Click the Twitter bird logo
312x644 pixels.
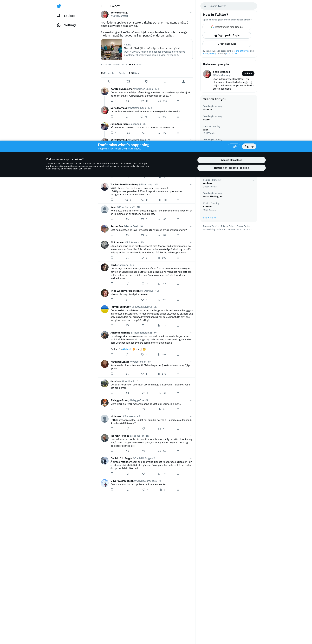click(x=59, y=6)
